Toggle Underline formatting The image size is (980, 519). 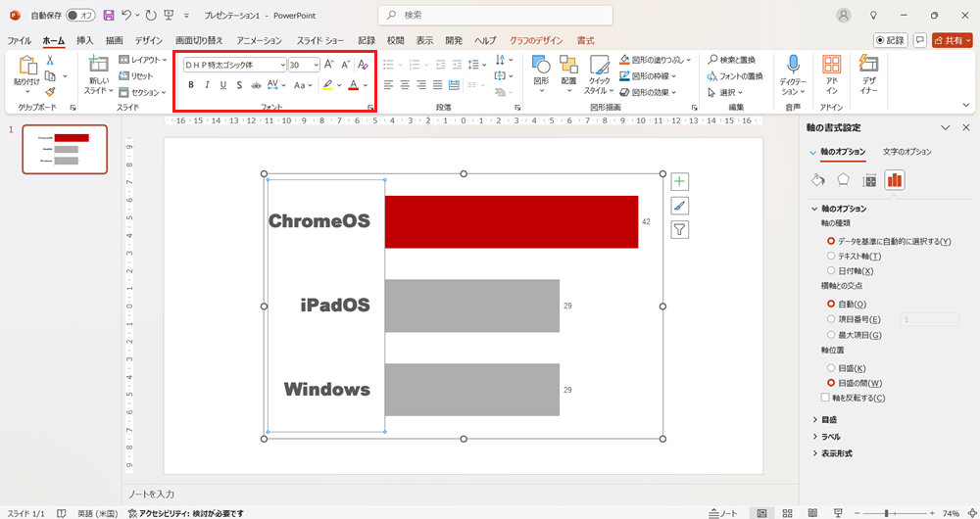click(223, 85)
